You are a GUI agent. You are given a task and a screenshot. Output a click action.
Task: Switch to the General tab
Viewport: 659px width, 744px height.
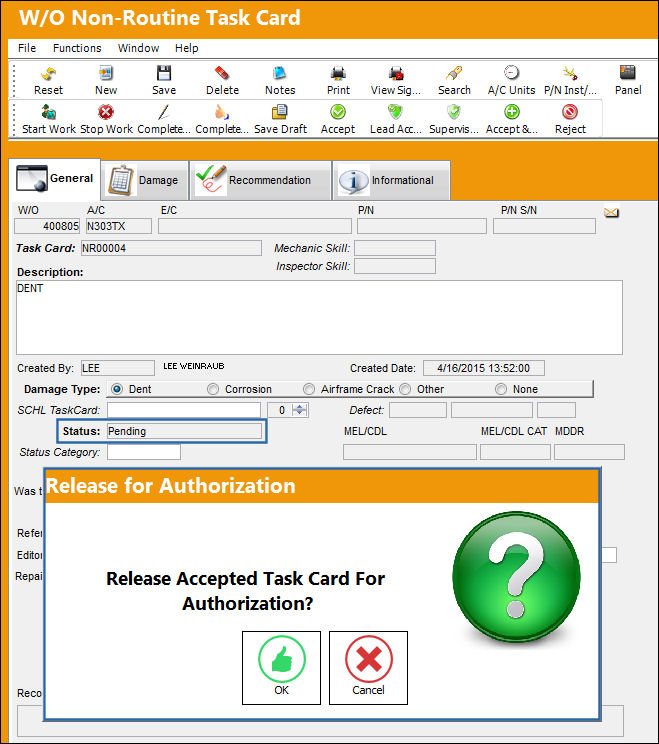coord(55,179)
